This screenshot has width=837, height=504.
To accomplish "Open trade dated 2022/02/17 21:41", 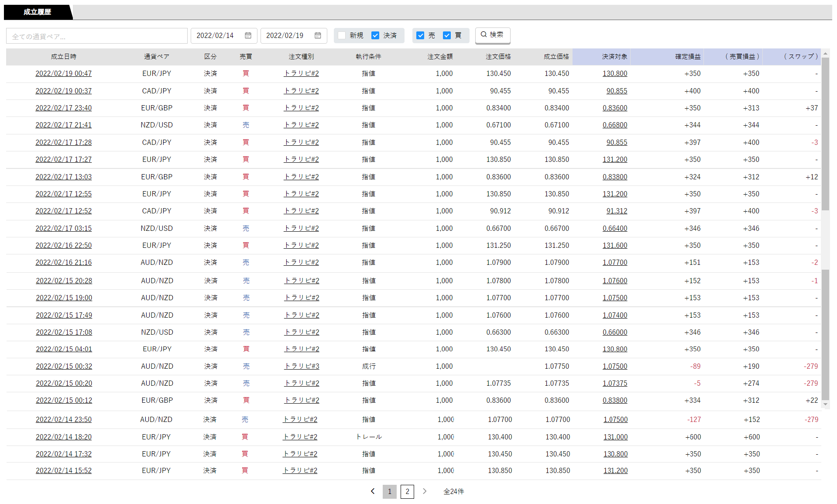I will click(x=64, y=125).
